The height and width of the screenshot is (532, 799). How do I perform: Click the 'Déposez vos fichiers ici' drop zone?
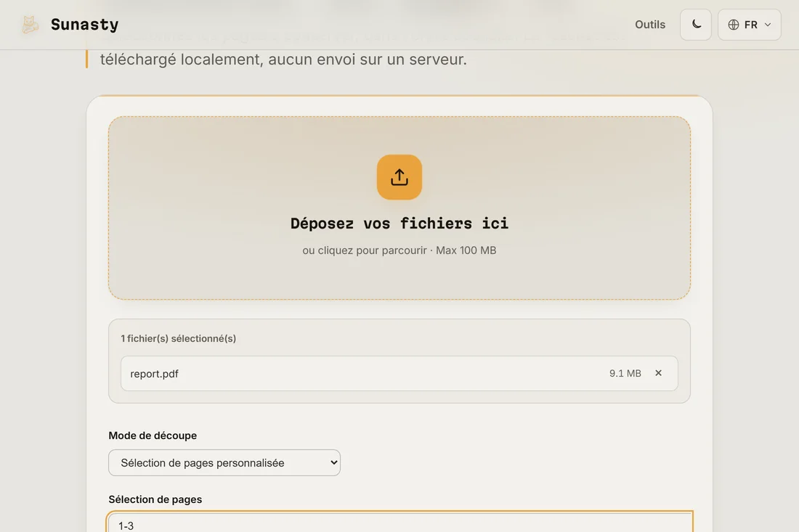pyautogui.click(x=399, y=208)
